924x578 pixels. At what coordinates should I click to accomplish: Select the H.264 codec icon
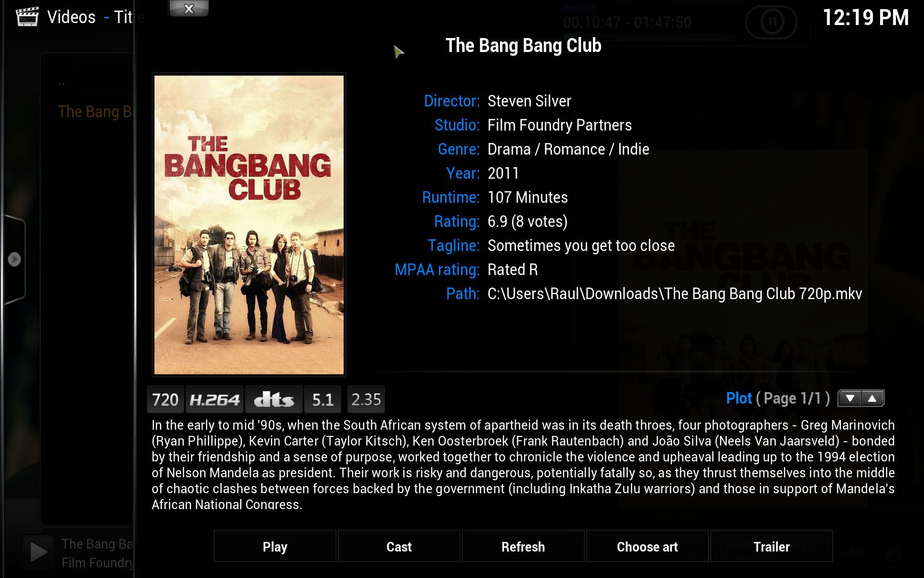click(215, 399)
